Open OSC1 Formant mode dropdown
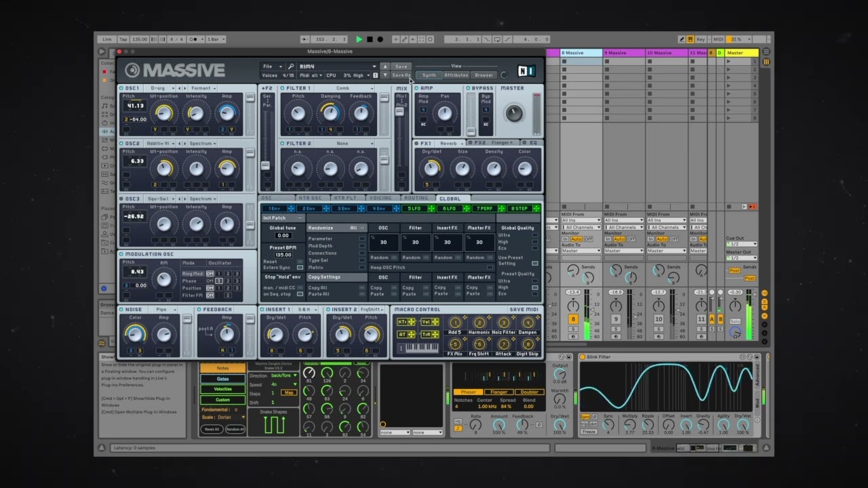 [x=203, y=88]
